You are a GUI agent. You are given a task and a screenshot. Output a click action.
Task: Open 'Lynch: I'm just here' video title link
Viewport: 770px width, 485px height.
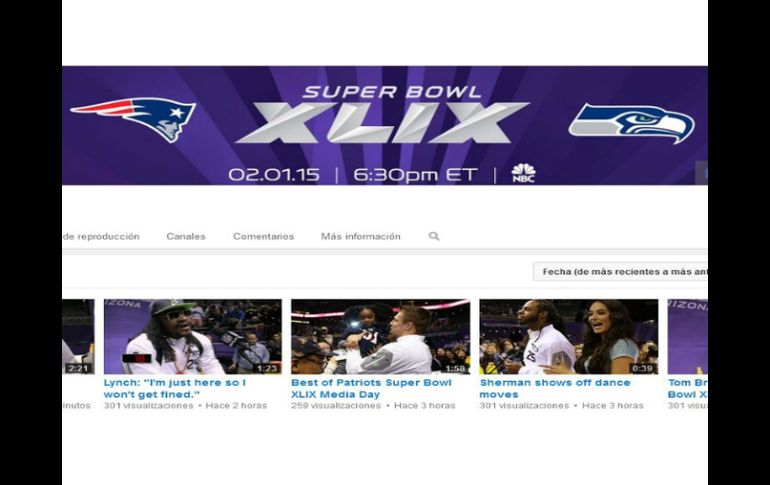[176, 388]
